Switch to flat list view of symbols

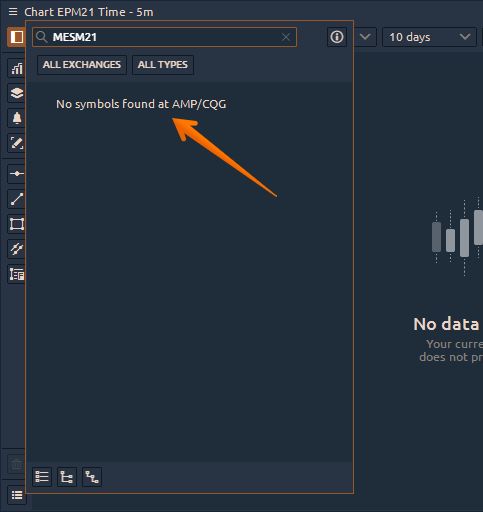click(x=42, y=477)
